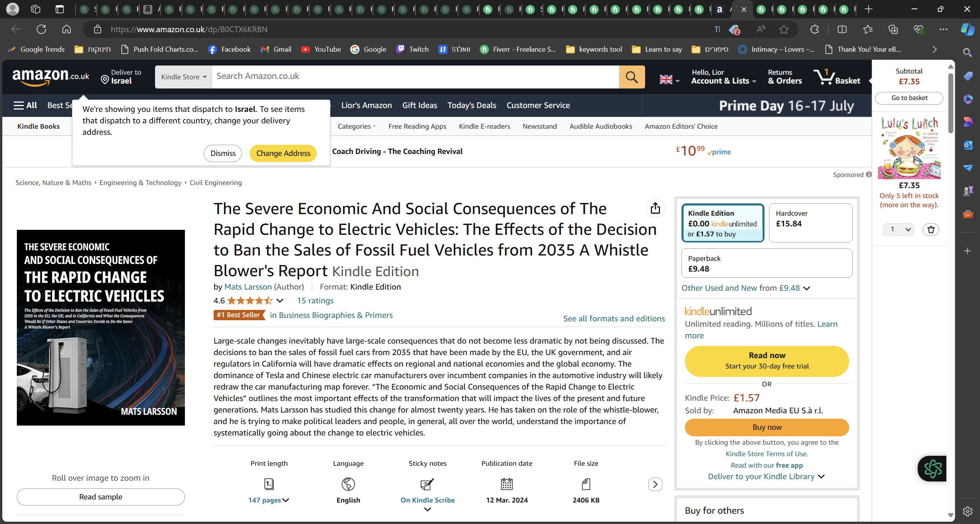Click the Publication date calendar icon
The height and width of the screenshot is (524, 980).
pyautogui.click(x=506, y=484)
